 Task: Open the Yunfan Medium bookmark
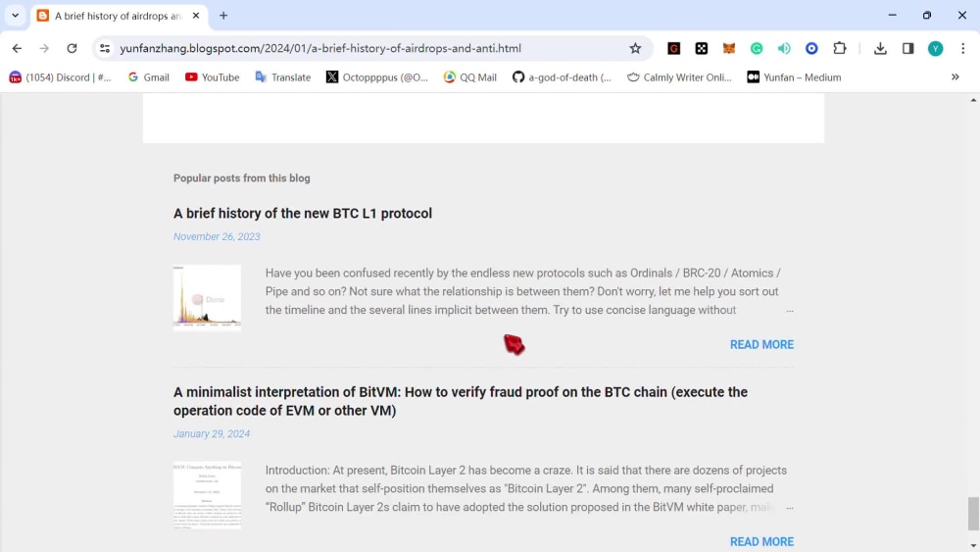795,76
